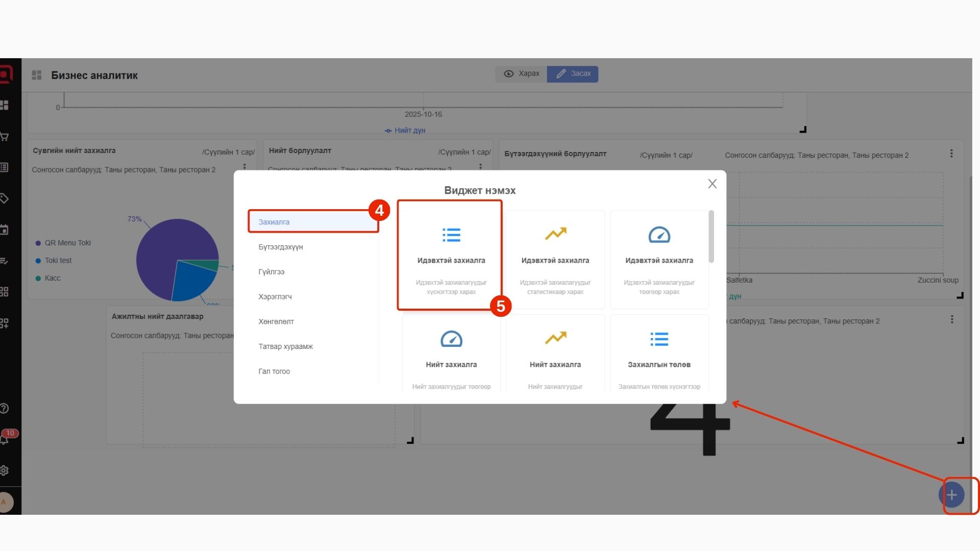
Task: Pick the Захиалгын төлөв list widget
Action: pyautogui.click(x=659, y=353)
